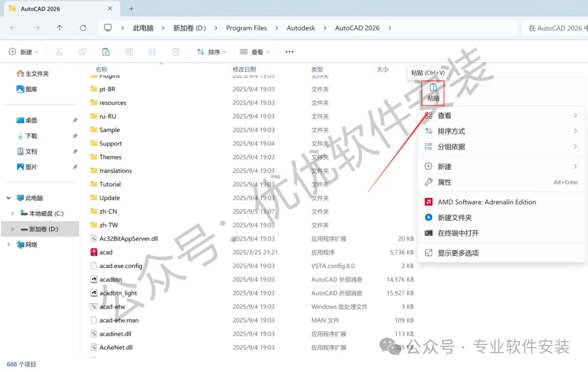Click 新加卷 (D:) breadcrumb
Viewport: 588px width, 370px height.
pos(189,28)
